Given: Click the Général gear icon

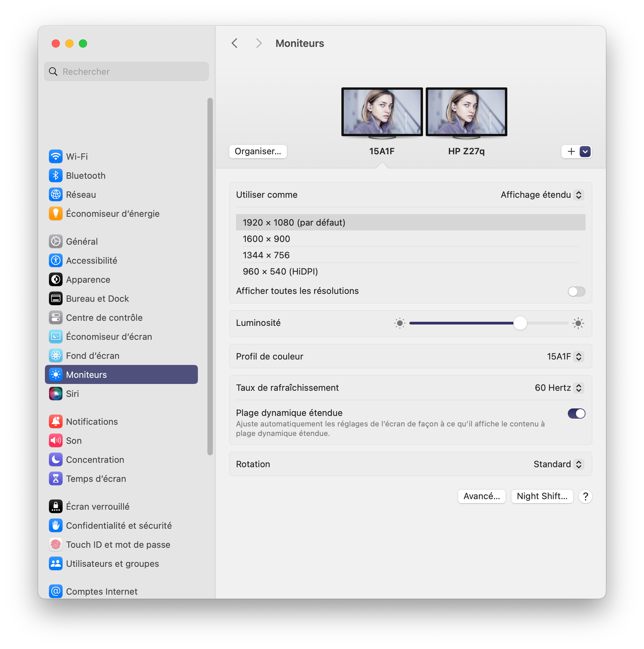Looking at the screenshot, I should point(56,242).
